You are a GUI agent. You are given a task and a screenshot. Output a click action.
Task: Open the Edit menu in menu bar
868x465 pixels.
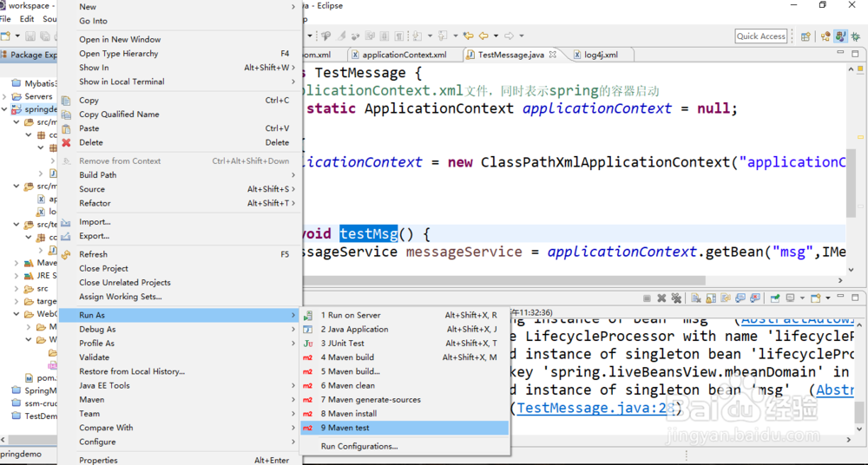click(27, 19)
